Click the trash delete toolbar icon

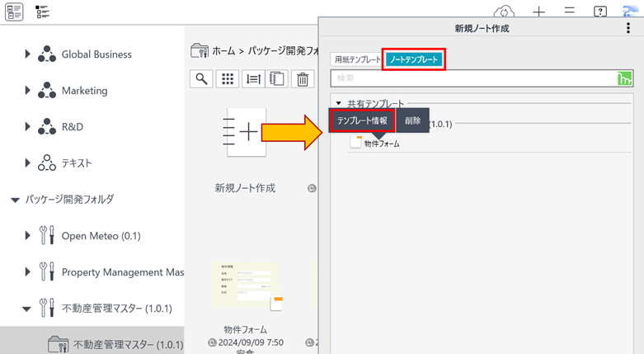click(x=303, y=78)
